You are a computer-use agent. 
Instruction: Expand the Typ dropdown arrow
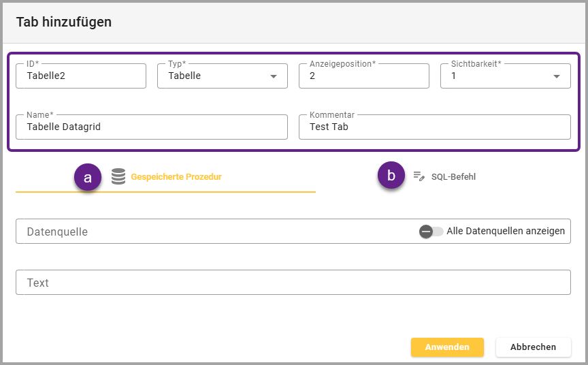274,76
